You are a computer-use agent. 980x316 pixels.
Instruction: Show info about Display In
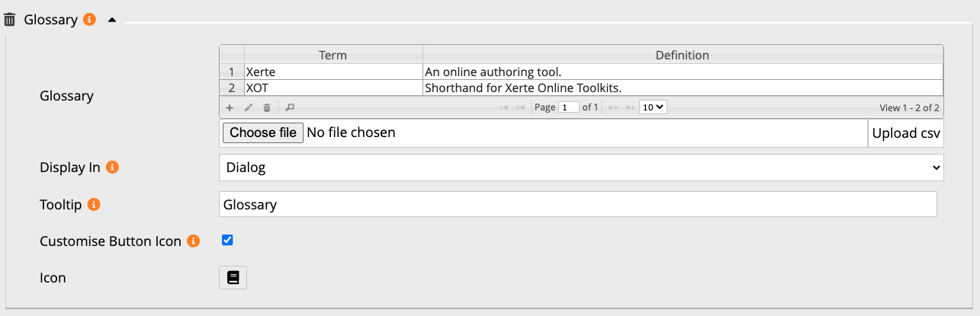pos(112,168)
